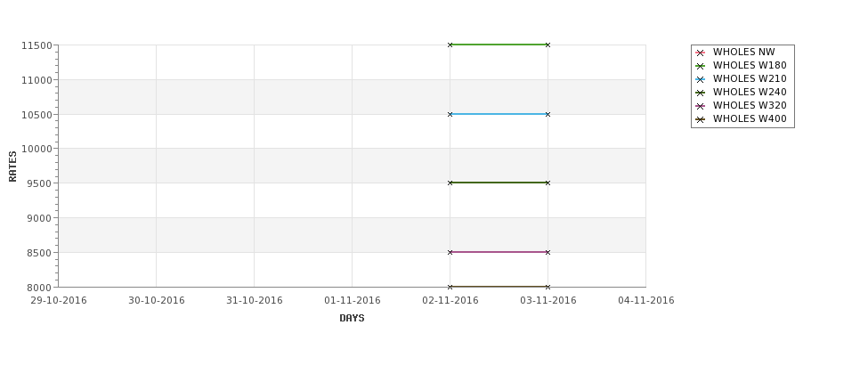
Task: Click the green W180 line at 11500
Action: pos(499,45)
